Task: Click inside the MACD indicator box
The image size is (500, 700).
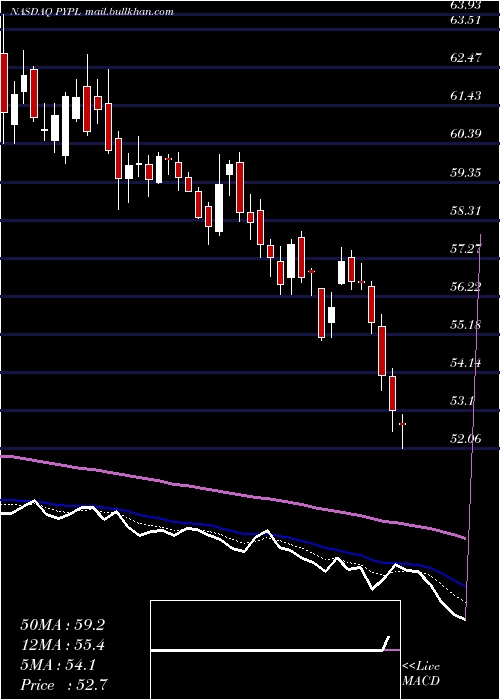Action: coord(275,650)
